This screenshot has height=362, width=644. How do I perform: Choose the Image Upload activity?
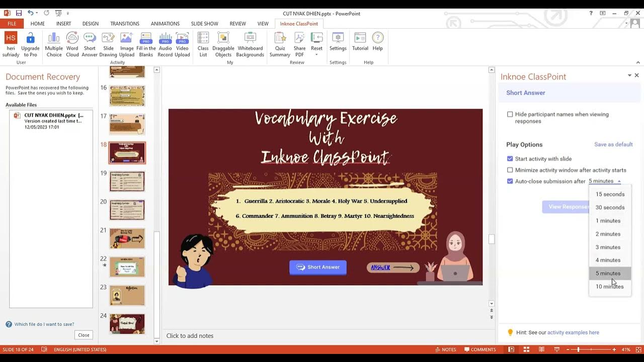[127, 45]
